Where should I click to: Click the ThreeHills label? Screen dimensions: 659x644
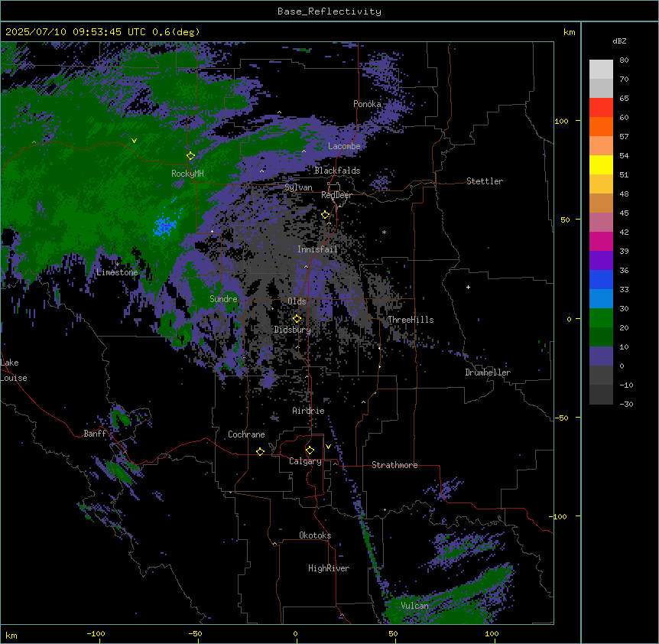click(411, 320)
